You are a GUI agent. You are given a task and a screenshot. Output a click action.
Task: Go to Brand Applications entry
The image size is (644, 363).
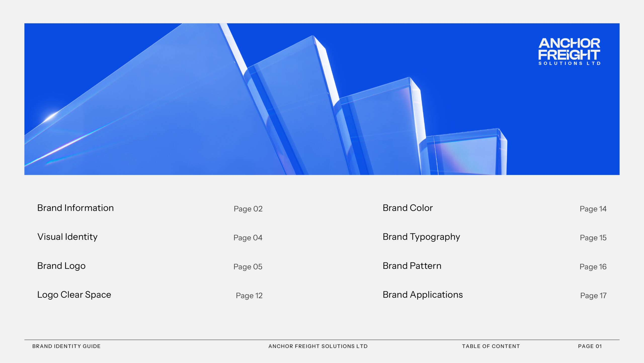pos(423,295)
